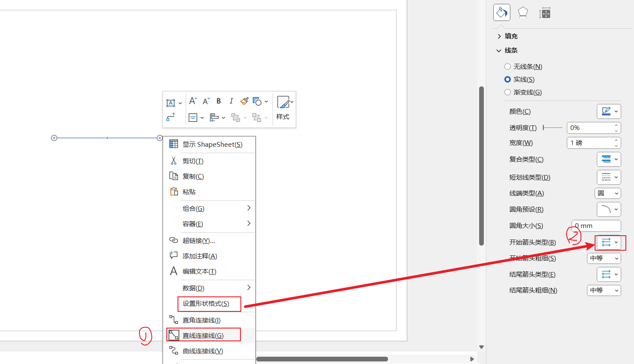Open the 组合(G) submenu

[209, 208]
